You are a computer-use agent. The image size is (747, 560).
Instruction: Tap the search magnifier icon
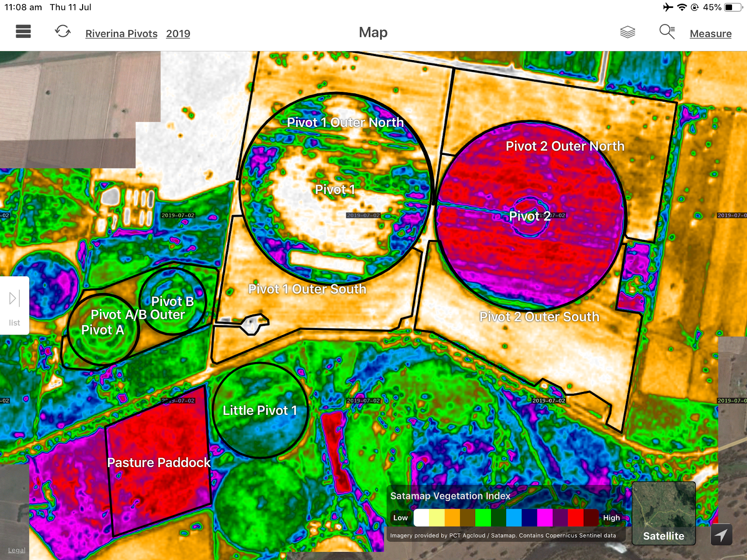(667, 32)
